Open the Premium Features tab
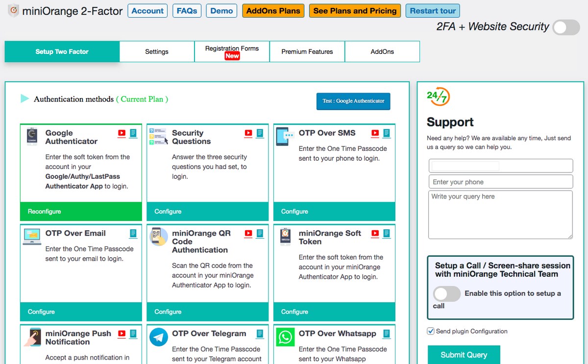 [307, 51]
